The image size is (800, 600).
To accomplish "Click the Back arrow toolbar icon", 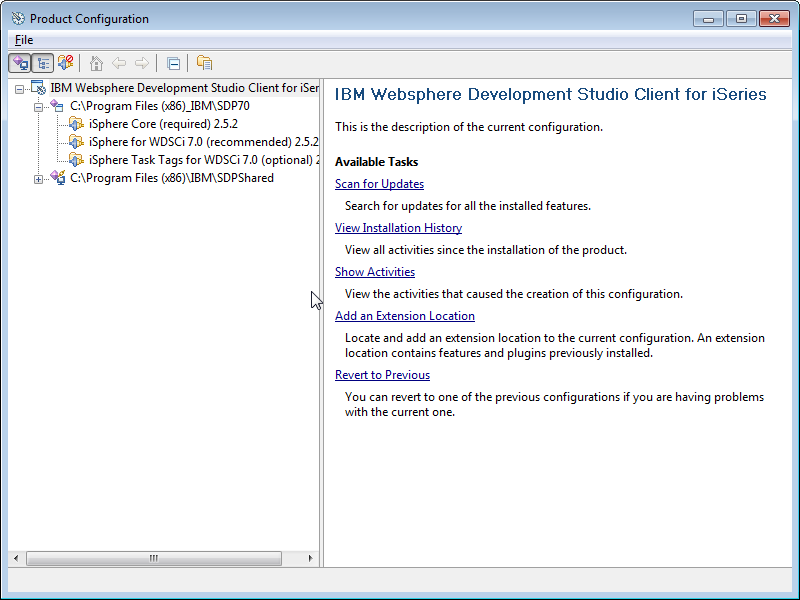I will (x=119, y=63).
